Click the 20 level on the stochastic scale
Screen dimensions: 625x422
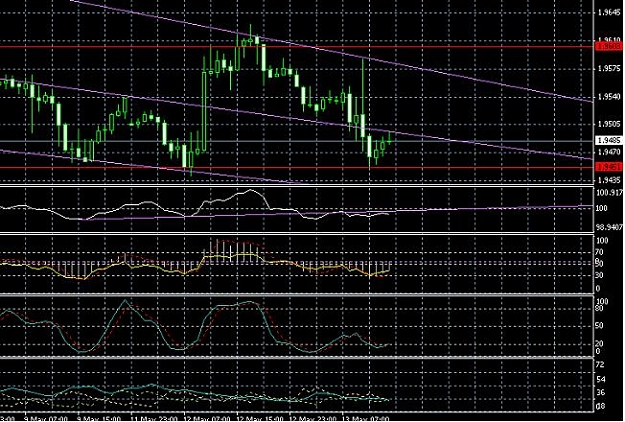click(x=599, y=343)
